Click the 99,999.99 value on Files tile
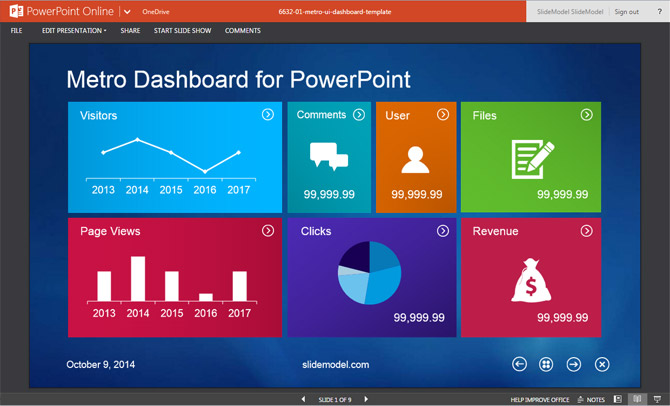Viewport: 670px width, 406px height. pyautogui.click(x=562, y=194)
